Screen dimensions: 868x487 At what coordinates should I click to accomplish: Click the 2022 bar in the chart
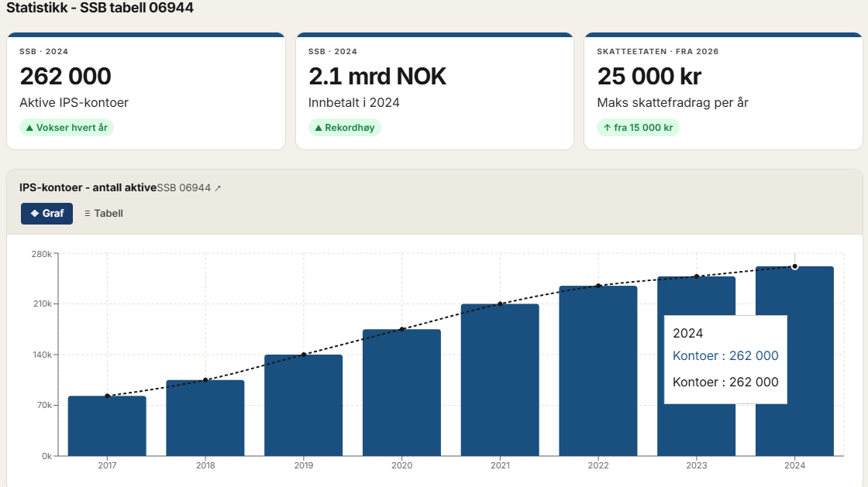pyautogui.click(x=598, y=370)
